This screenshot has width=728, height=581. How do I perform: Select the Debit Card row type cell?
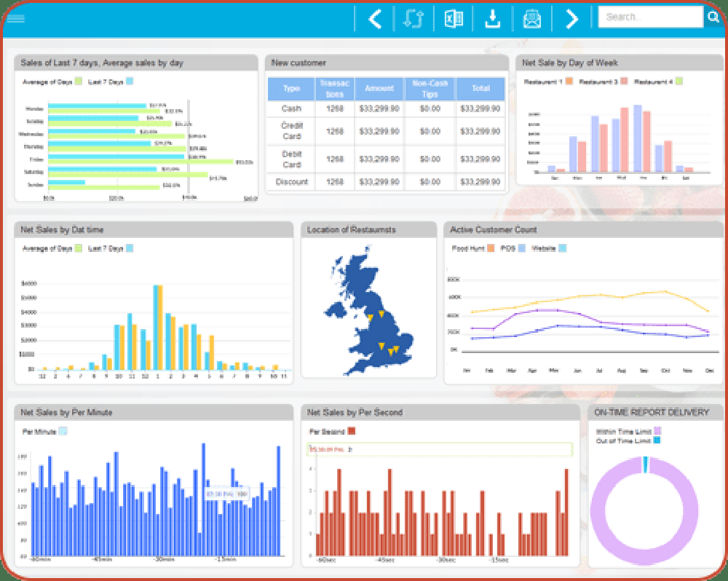coord(291,159)
